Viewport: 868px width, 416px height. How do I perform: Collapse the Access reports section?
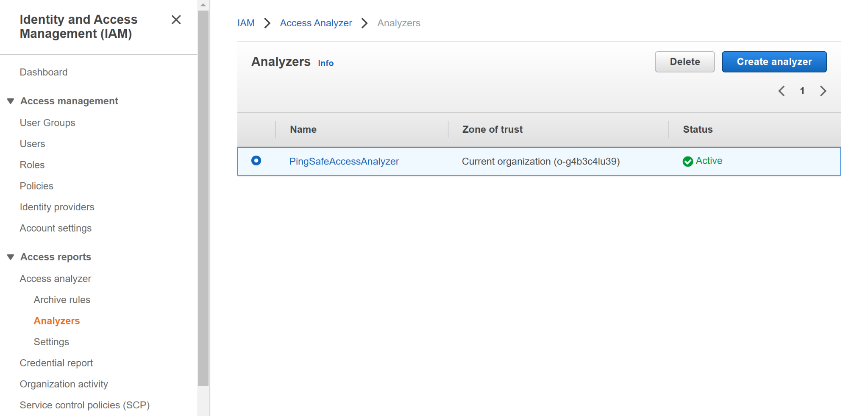tap(11, 257)
